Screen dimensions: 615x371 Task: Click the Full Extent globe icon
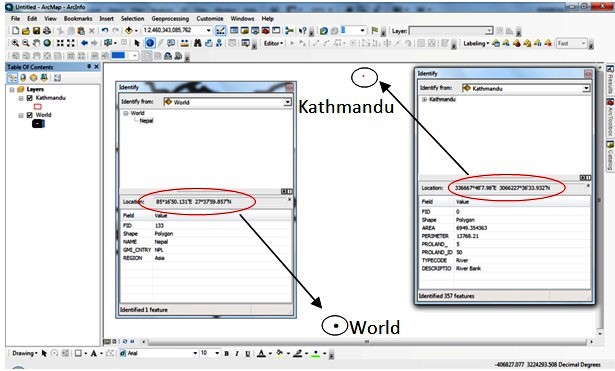pos(47,43)
